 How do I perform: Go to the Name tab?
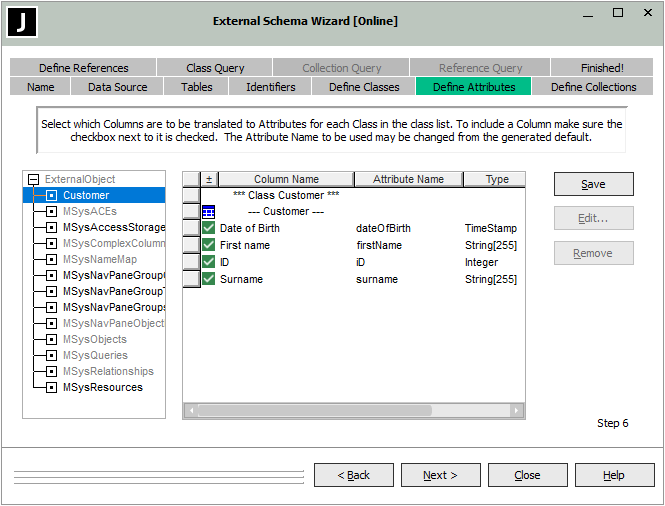(x=40, y=87)
